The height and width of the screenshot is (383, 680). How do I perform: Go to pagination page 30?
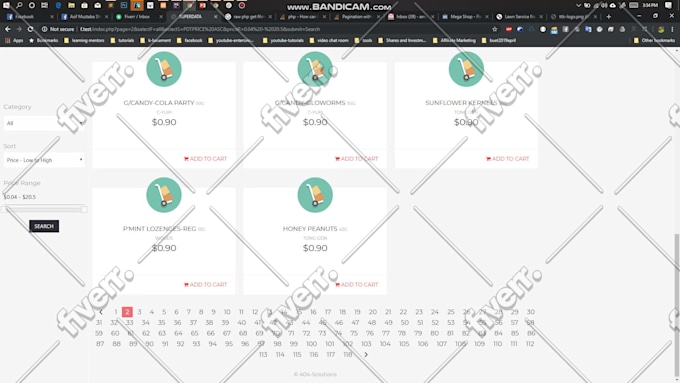coord(530,312)
